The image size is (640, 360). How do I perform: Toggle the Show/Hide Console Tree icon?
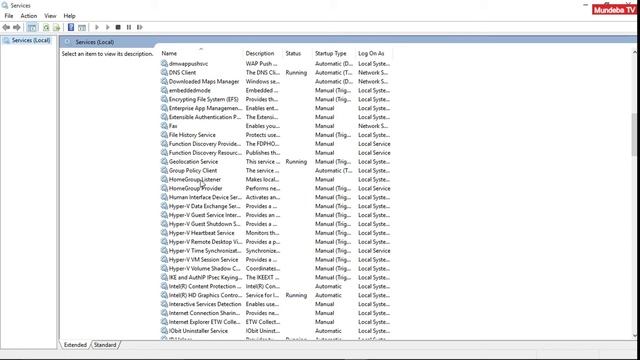click(x=32, y=27)
